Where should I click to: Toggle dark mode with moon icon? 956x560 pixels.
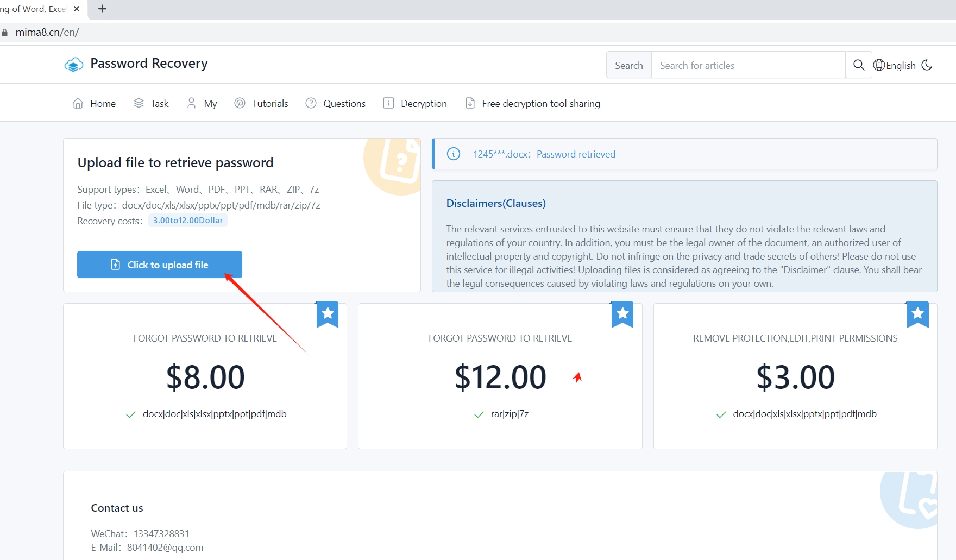[927, 65]
